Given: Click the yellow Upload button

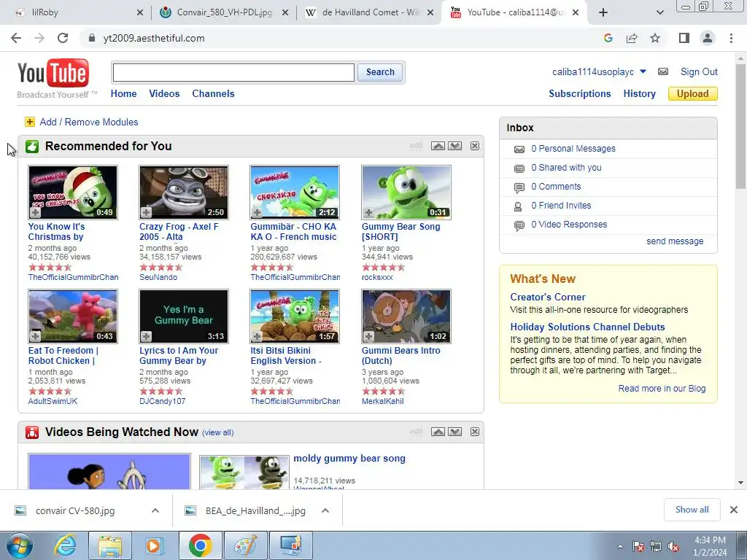Looking at the screenshot, I should (693, 94).
